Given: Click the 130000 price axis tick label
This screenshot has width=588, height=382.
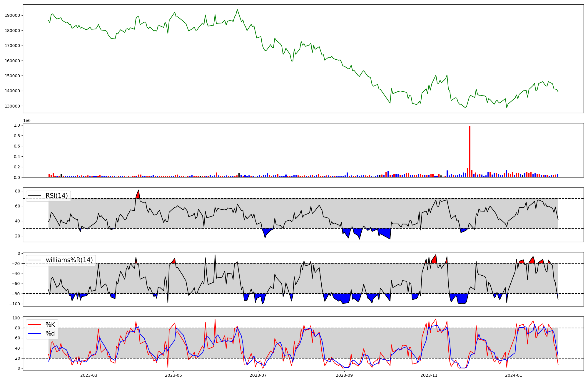Looking at the screenshot, I should click(x=12, y=106).
